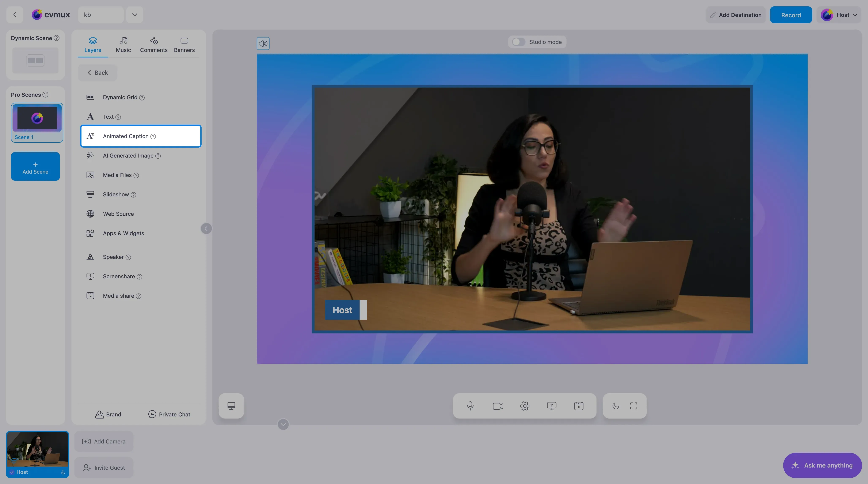Viewport: 868px width, 484px height.
Task: Open media share from bottom toolbar icon
Action: (579, 406)
